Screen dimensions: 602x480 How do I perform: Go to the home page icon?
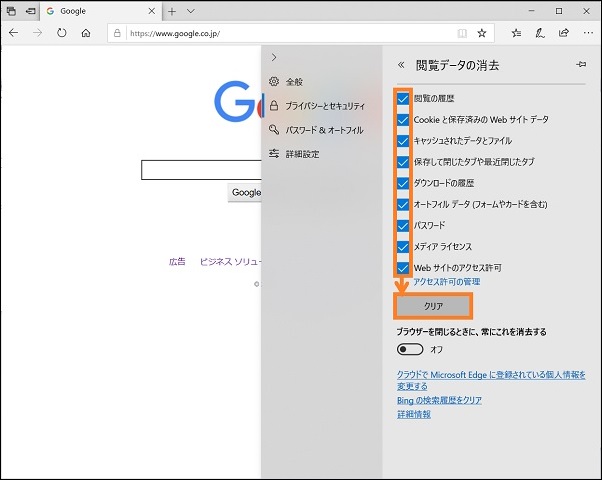[87, 32]
